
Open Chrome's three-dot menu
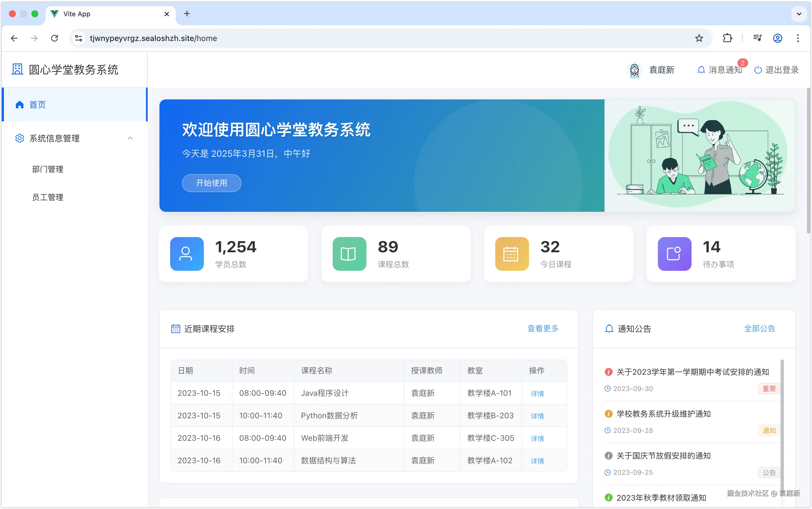click(797, 38)
